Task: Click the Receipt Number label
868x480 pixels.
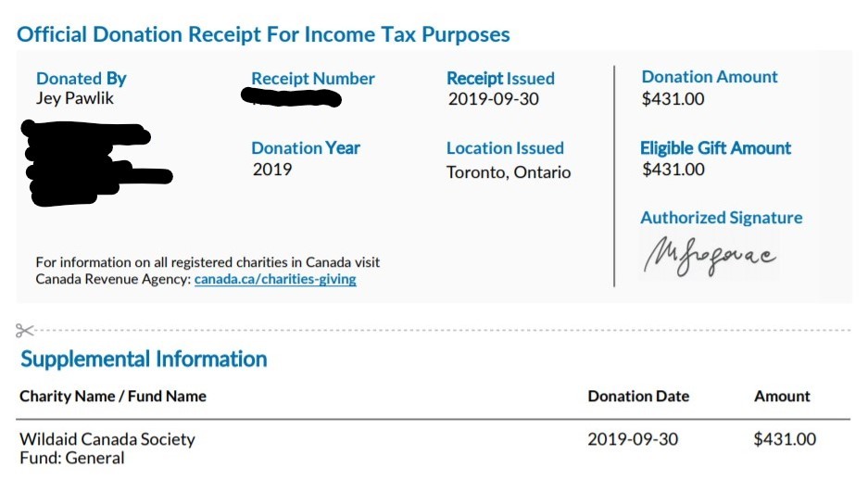Action: (313, 79)
